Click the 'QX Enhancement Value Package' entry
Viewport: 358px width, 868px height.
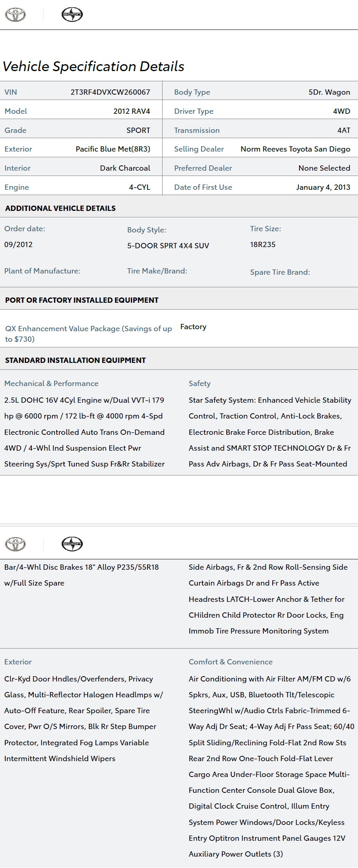coord(89,334)
